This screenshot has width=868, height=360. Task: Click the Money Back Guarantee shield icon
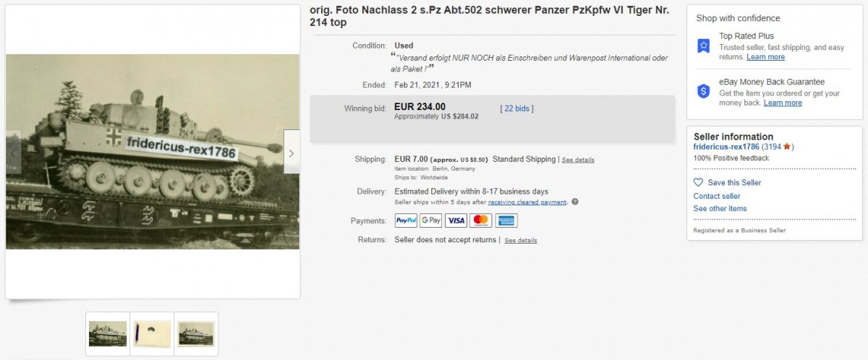click(x=703, y=91)
